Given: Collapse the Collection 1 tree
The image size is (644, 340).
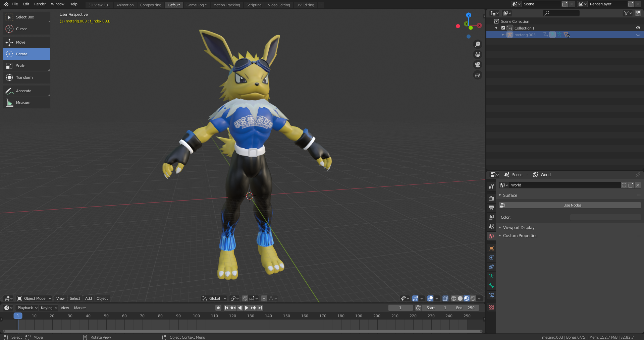Looking at the screenshot, I should [x=496, y=28].
